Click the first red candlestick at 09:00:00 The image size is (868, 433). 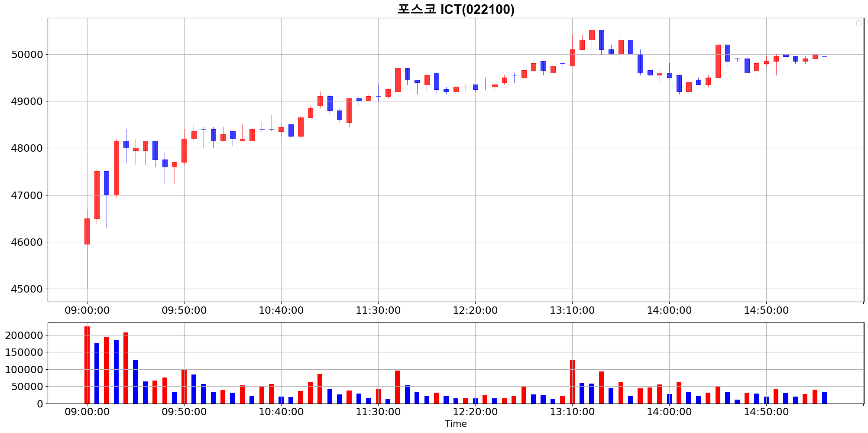[87, 231]
